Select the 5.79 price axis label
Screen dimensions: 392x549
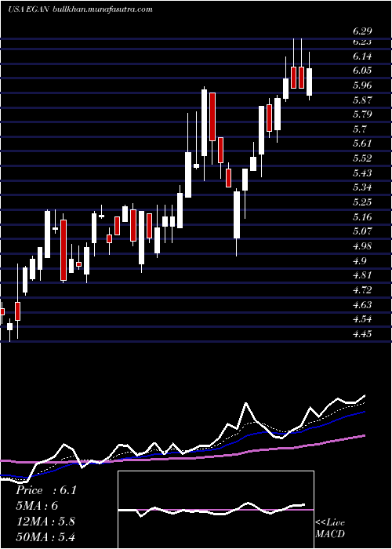click(362, 115)
